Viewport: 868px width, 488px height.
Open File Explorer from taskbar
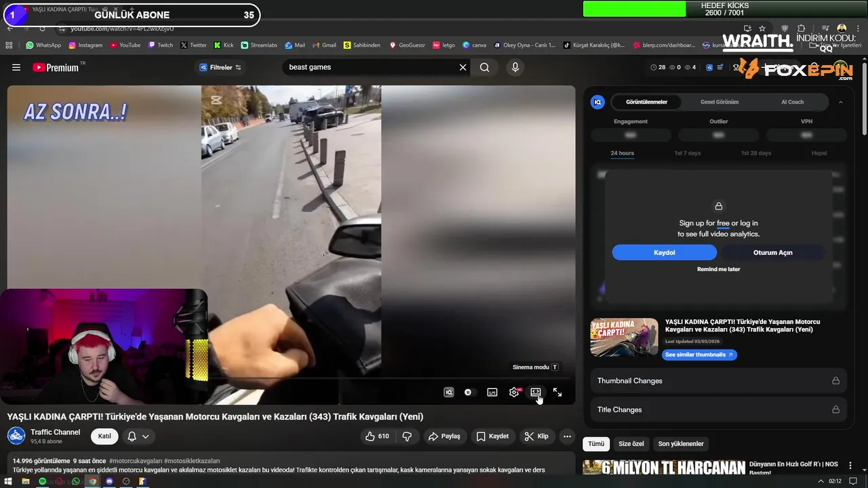point(26,481)
